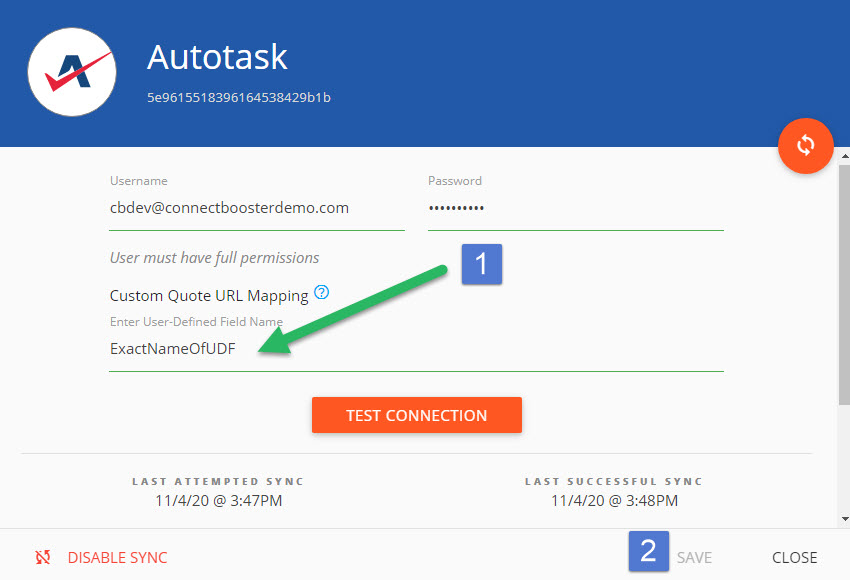Screen dimensions: 850x580
Task: Click the Password input field
Action: coord(576,208)
